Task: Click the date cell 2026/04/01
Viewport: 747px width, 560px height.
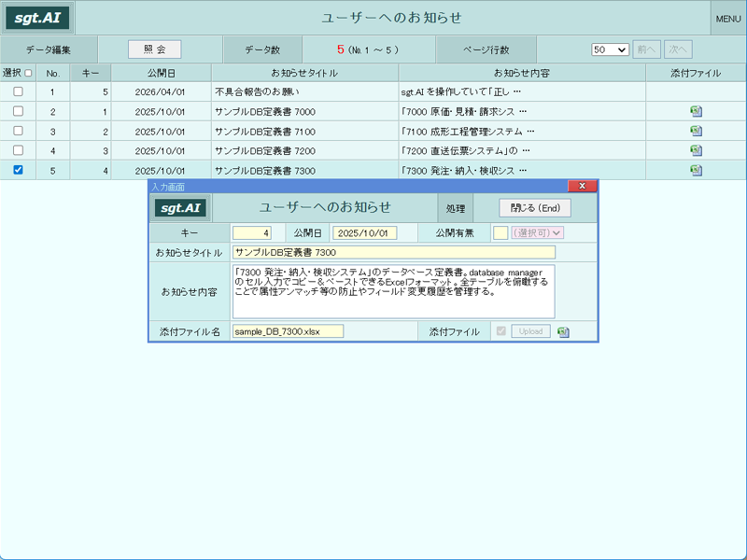Action: point(161,91)
